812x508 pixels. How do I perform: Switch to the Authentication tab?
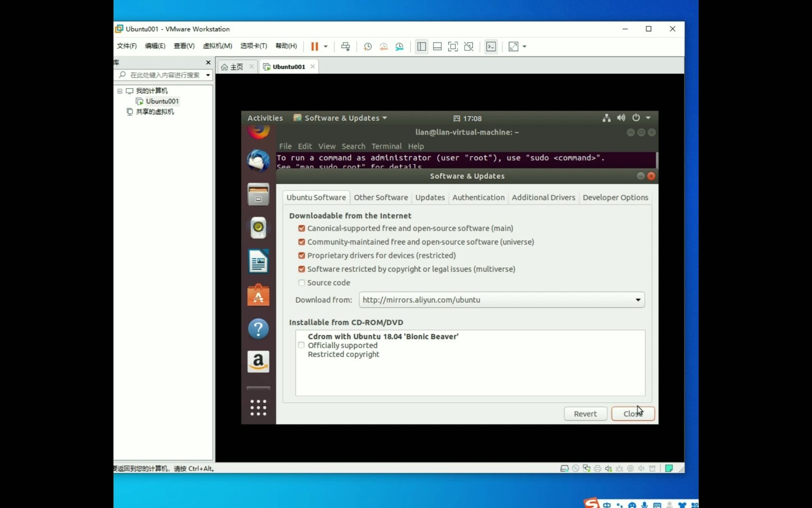(478, 198)
